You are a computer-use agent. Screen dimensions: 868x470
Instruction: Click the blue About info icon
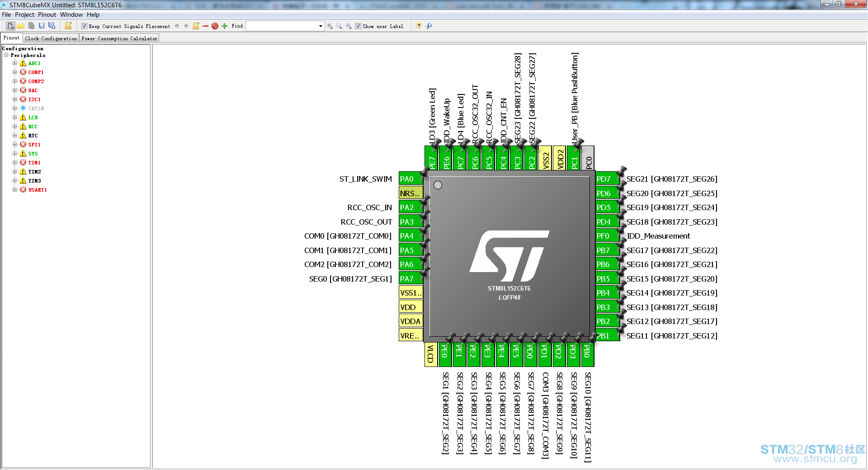tap(429, 26)
